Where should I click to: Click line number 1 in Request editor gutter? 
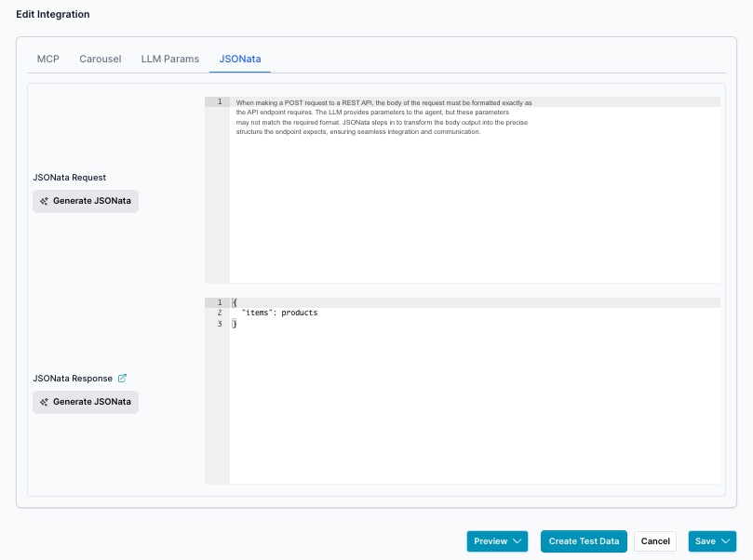click(219, 101)
